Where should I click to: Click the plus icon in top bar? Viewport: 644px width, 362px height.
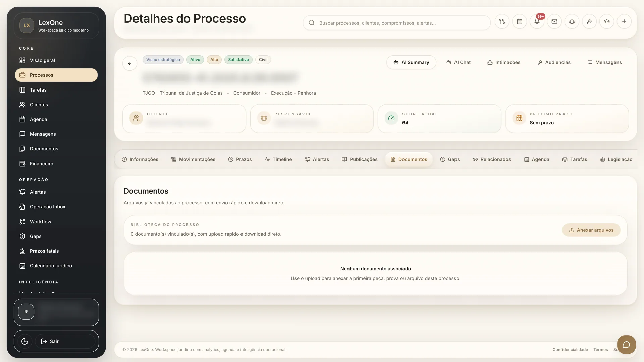point(624,21)
